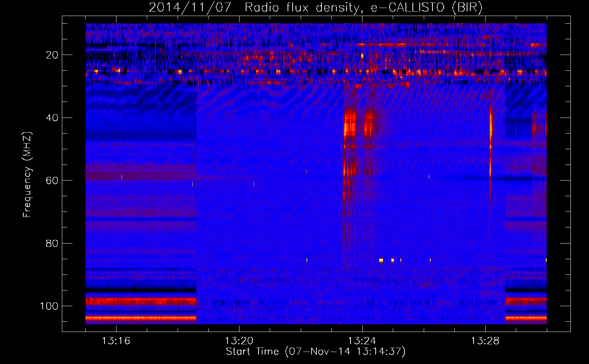589x364 pixels.
Task: Click the 100 MHz frequency label
Action: pos(49,306)
